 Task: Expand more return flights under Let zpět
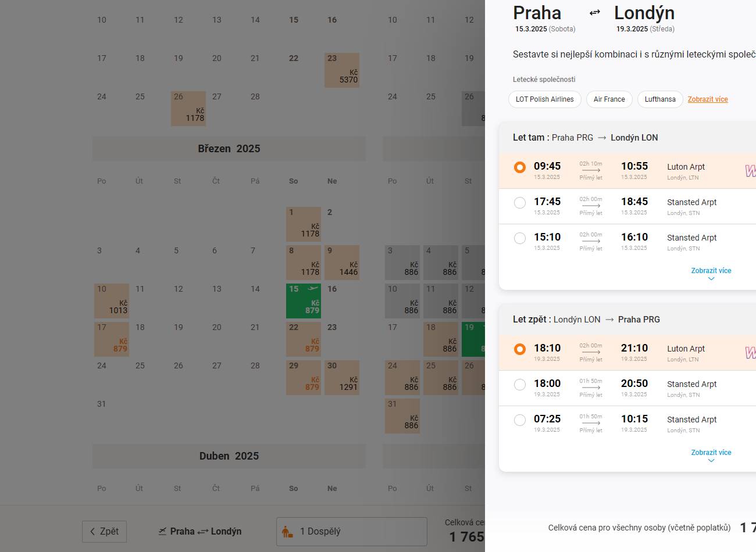click(711, 455)
